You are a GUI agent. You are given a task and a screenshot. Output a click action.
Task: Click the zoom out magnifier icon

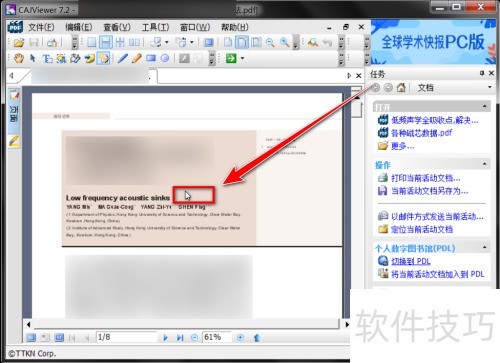pyautogui.click(x=270, y=42)
